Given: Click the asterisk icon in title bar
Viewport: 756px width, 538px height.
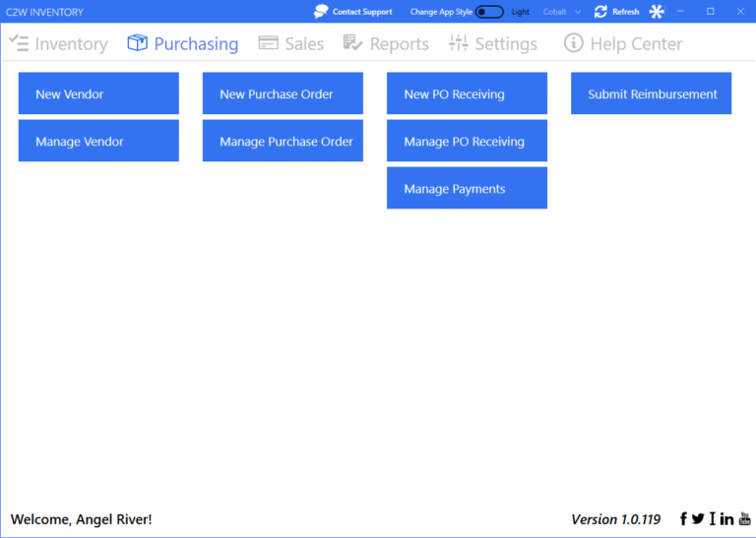Looking at the screenshot, I should click(x=657, y=12).
